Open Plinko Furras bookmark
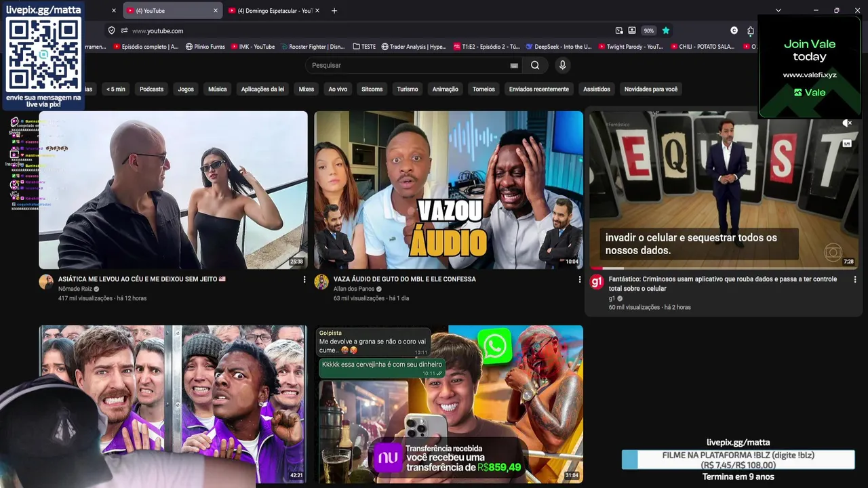868x488 pixels. pos(205,47)
